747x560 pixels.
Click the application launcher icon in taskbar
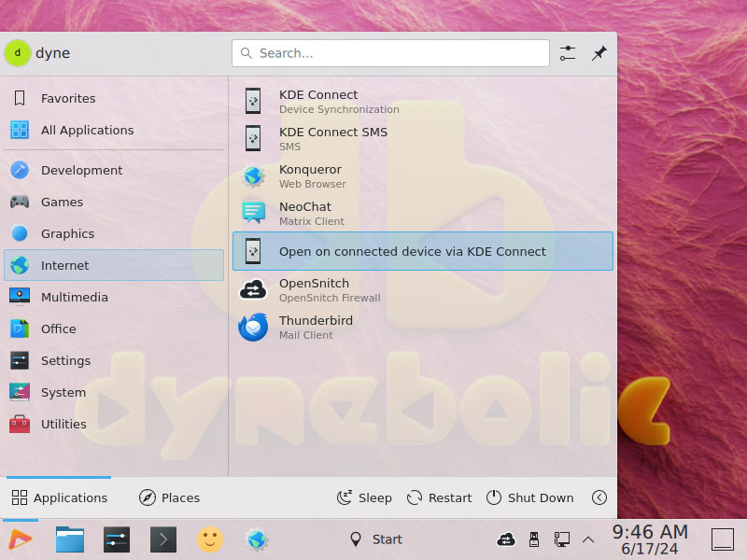[x=21, y=539]
